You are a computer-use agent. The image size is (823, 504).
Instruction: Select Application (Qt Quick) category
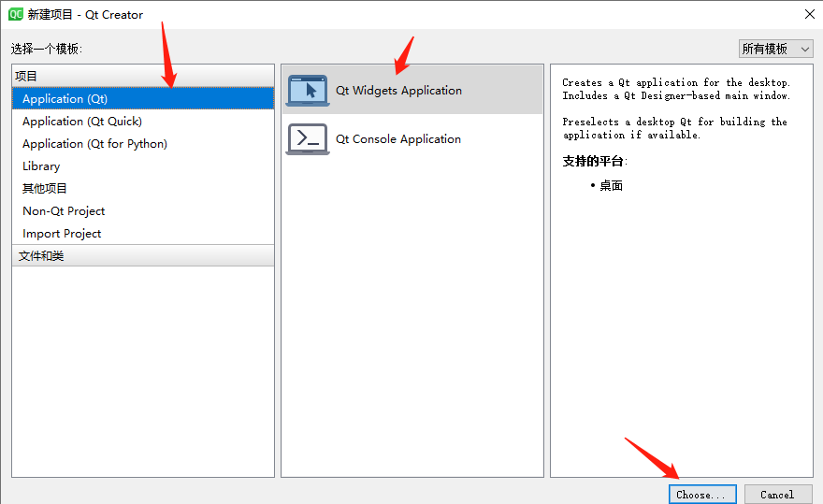[143, 122]
